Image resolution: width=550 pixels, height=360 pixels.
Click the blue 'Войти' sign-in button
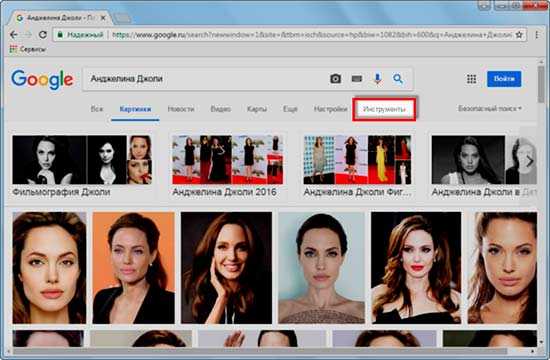pos(504,79)
